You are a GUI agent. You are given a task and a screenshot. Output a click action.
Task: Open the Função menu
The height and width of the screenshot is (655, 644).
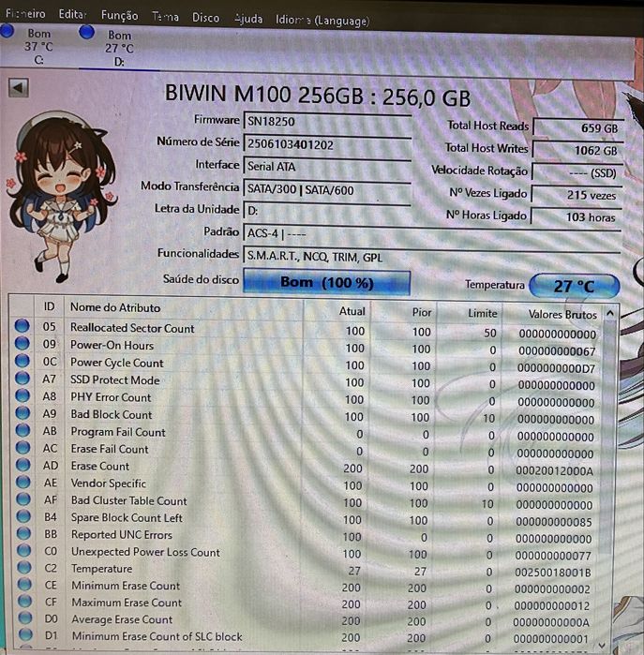(x=119, y=15)
